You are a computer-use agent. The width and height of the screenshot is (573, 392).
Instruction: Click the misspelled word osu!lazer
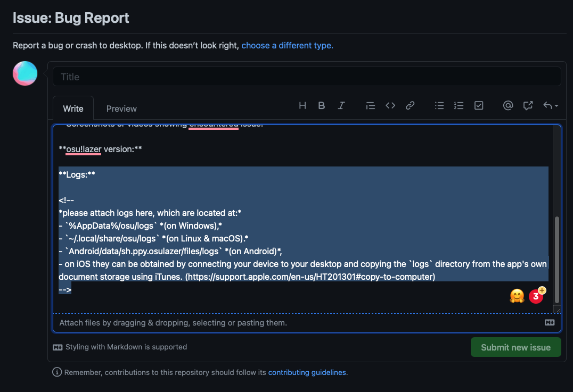pyautogui.click(x=84, y=149)
